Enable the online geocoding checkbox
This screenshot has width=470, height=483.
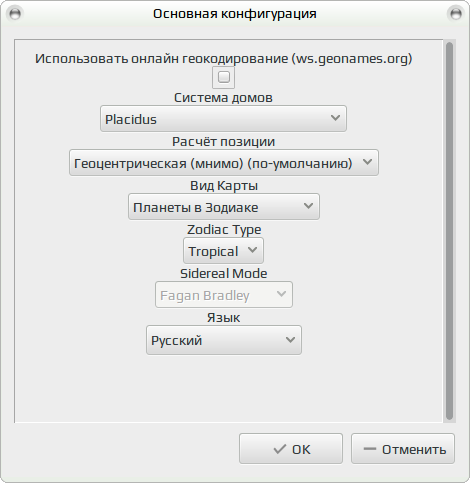pyautogui.click(x=224, y=77)
